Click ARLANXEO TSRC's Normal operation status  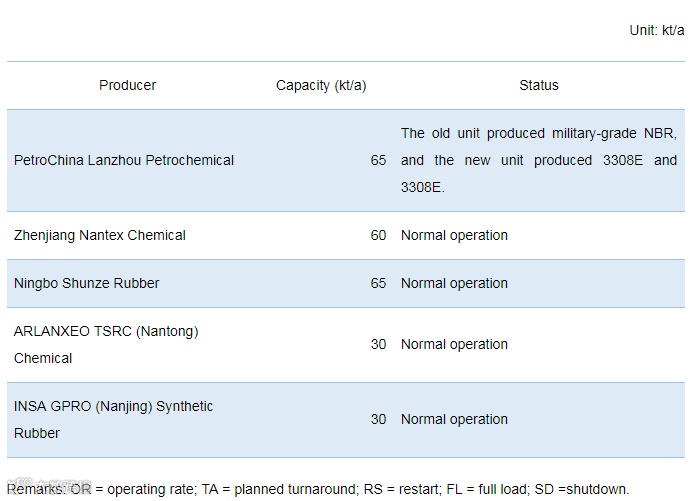point(454,344)
